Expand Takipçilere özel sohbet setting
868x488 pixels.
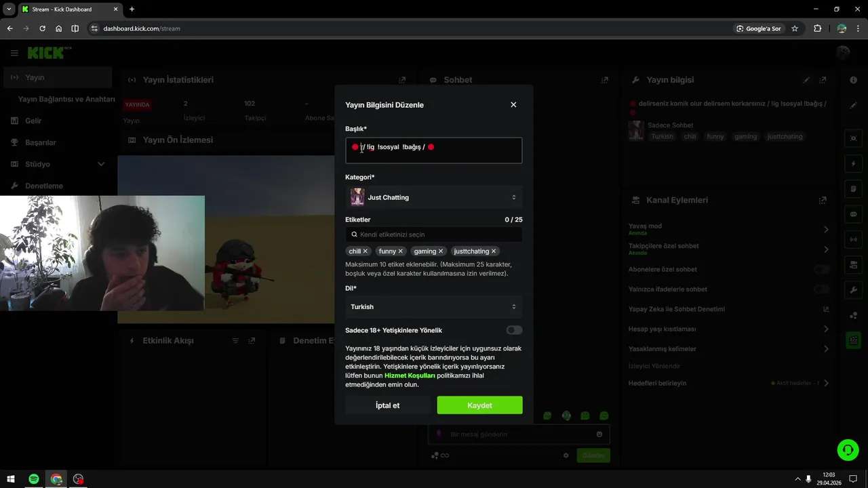pos(826,249)
